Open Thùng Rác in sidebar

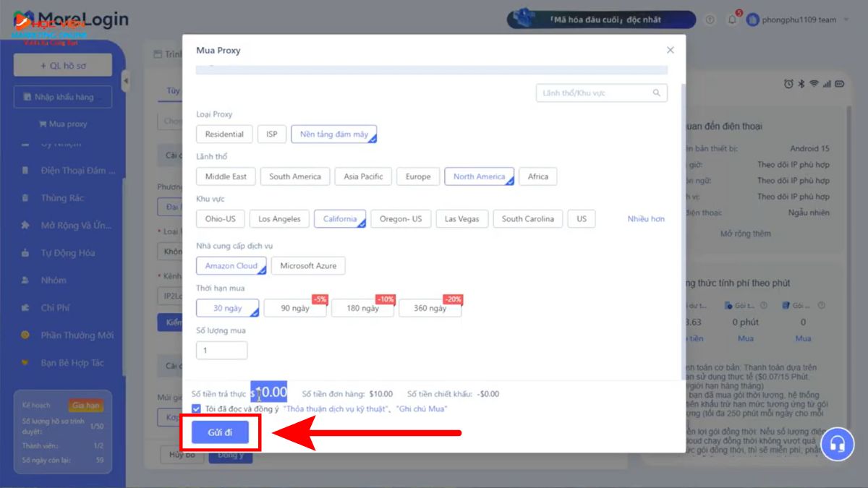pyautogui.click(x=62, y=198)
